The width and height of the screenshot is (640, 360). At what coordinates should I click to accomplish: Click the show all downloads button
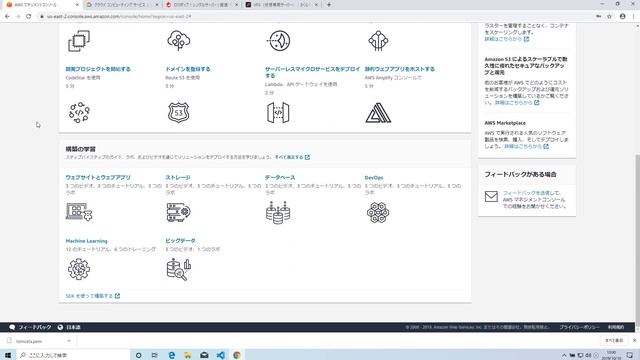(x=614, y=340)
